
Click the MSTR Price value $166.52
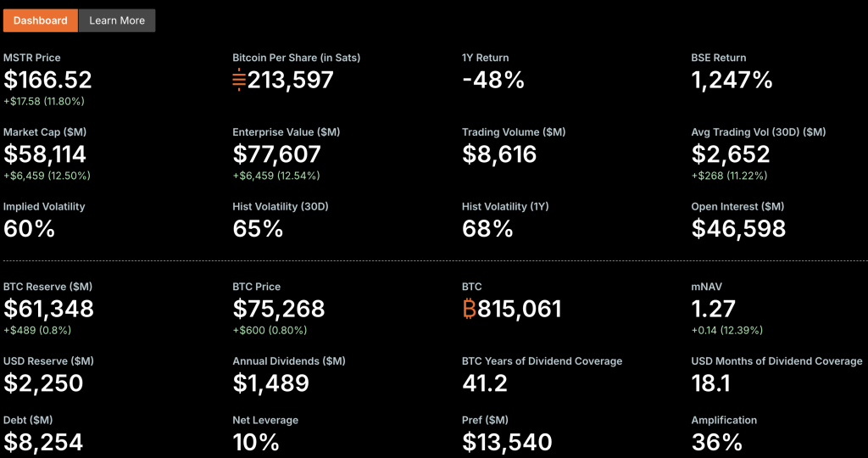(47, 81)
